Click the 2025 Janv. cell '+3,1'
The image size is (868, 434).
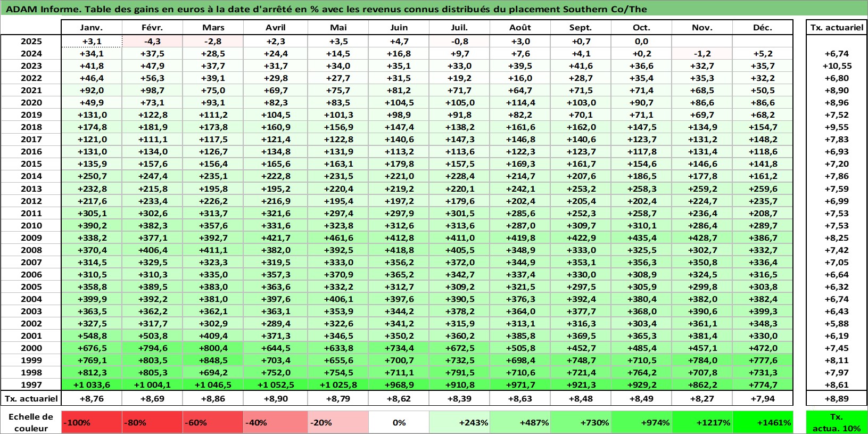(x=92, y=41)
